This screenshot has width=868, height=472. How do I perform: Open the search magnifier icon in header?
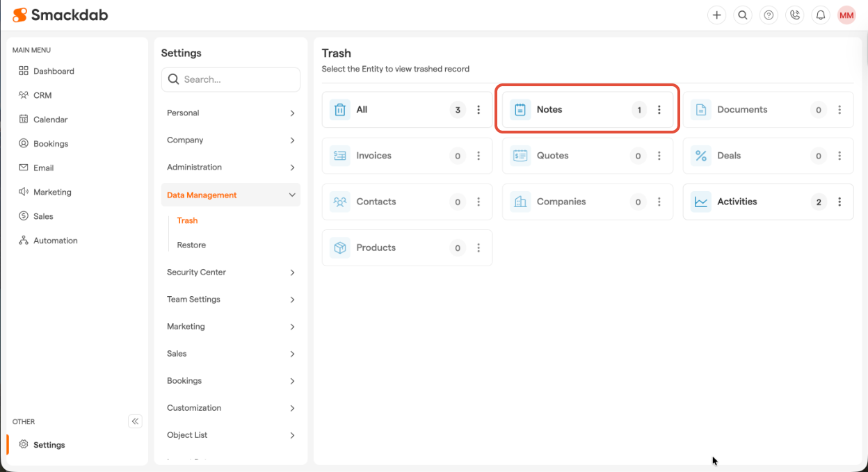743,15
